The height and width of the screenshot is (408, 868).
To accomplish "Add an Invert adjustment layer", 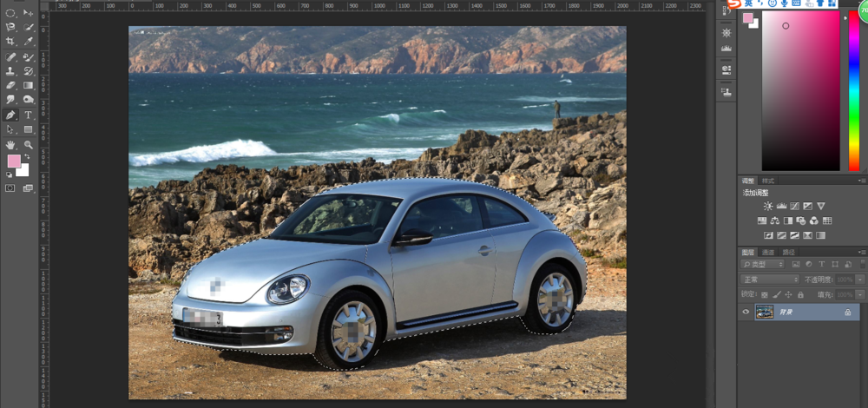I will [x=768, y=235].
